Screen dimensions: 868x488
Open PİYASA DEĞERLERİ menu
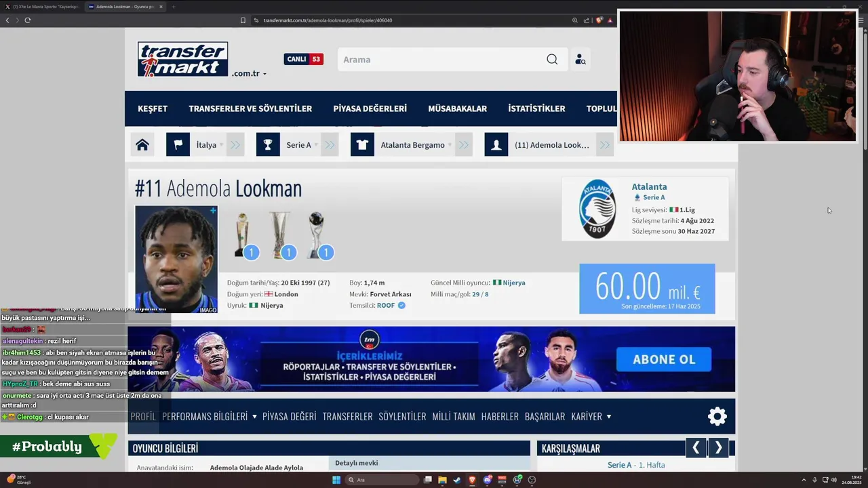(370, 108)
